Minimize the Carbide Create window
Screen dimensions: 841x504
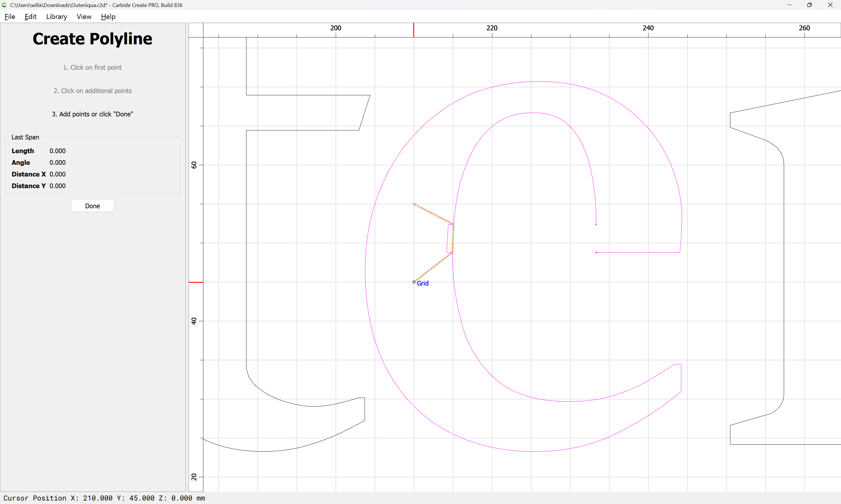(x=789, y=5)
